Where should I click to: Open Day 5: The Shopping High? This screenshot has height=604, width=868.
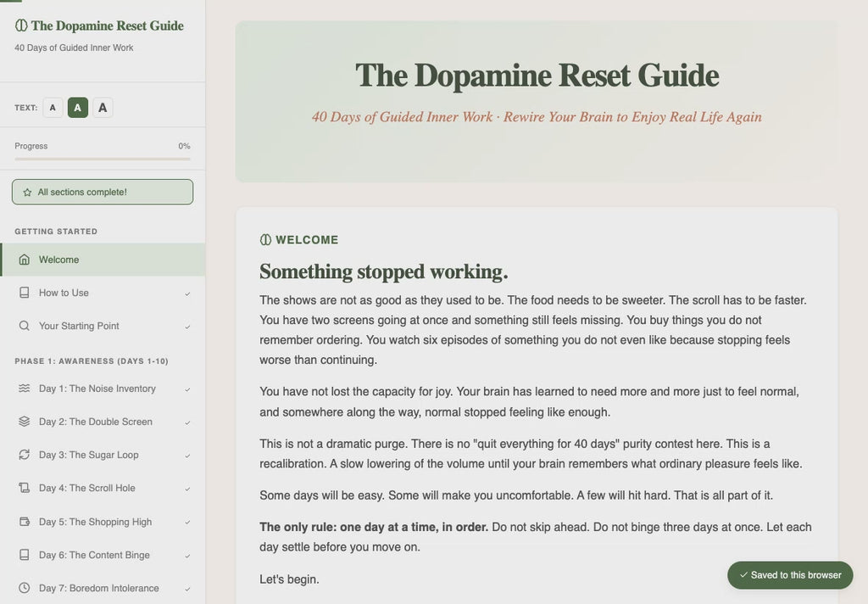tap(103, 522)
